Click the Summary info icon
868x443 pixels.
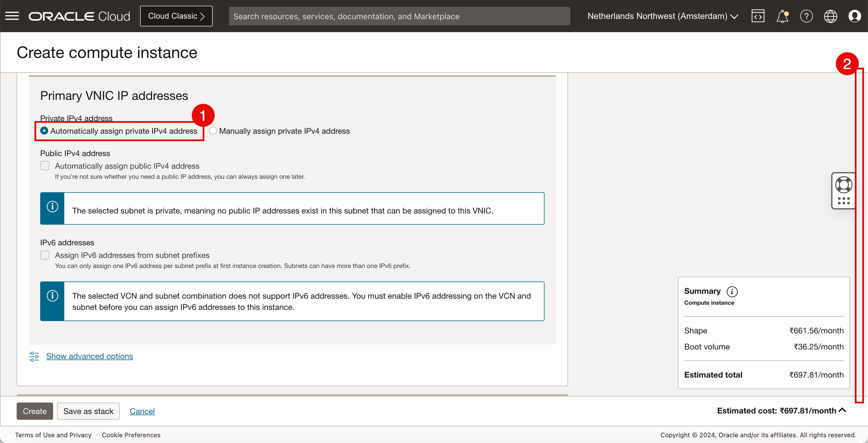(732, 292)
